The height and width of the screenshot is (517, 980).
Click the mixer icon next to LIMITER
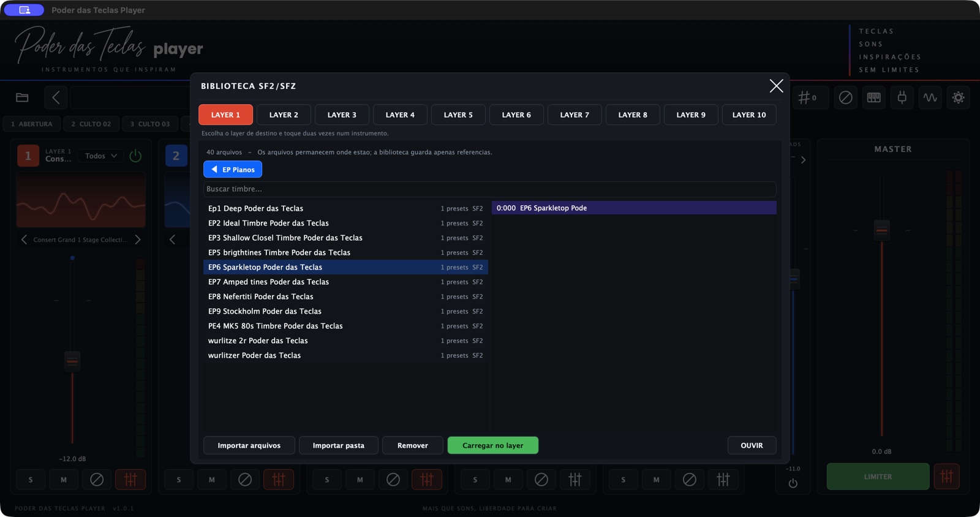(947, 477)
